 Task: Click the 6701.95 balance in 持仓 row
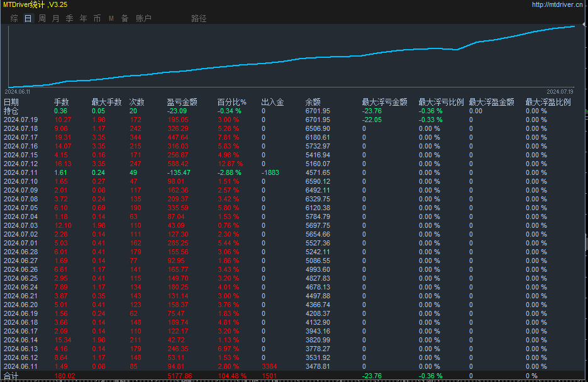[x=318, y=111]
